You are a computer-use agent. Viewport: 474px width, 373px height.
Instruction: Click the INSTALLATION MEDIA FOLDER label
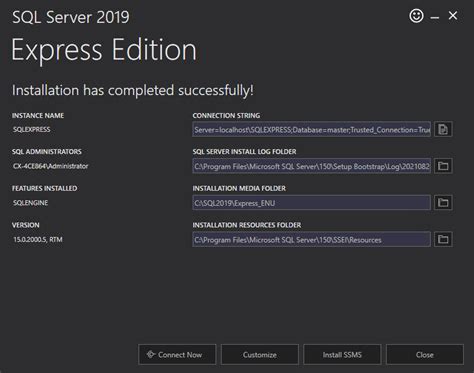(239, 188)
